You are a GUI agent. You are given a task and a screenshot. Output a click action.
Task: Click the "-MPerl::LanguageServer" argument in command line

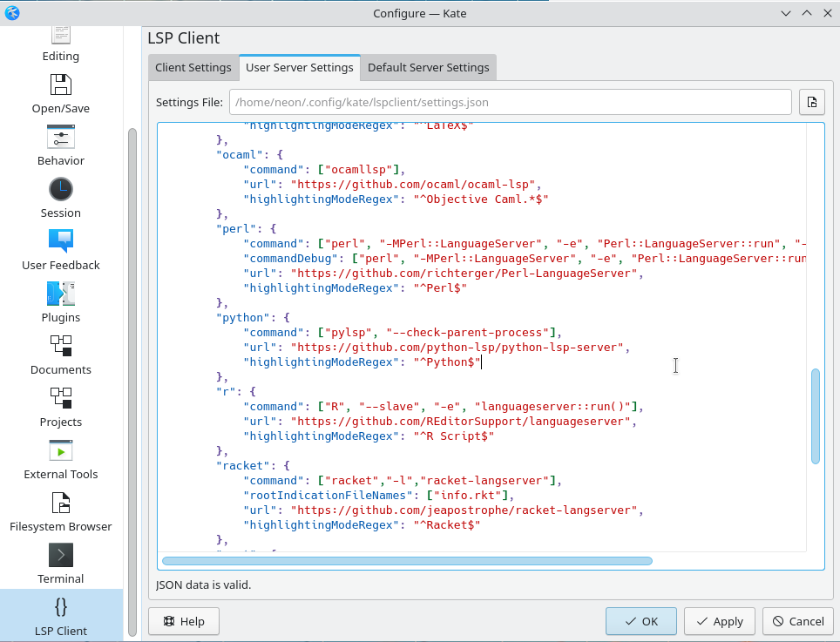461,244
